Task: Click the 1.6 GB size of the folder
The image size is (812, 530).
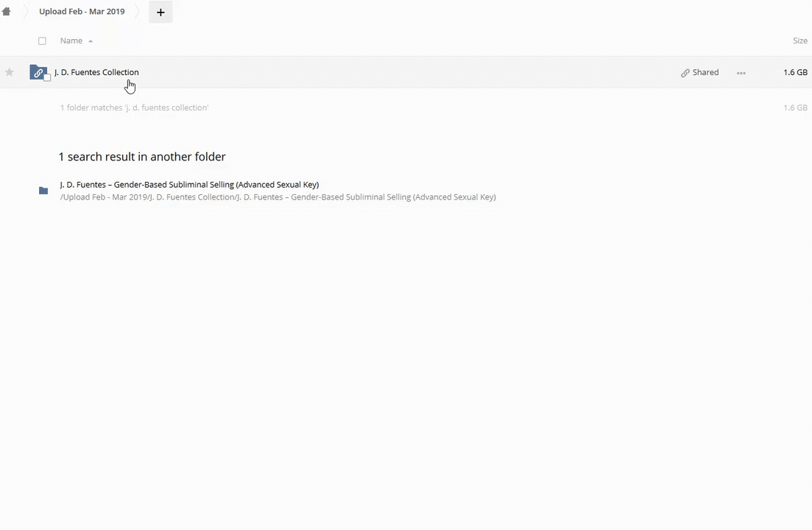Action: pyautogui.click(x=795, y=72)
